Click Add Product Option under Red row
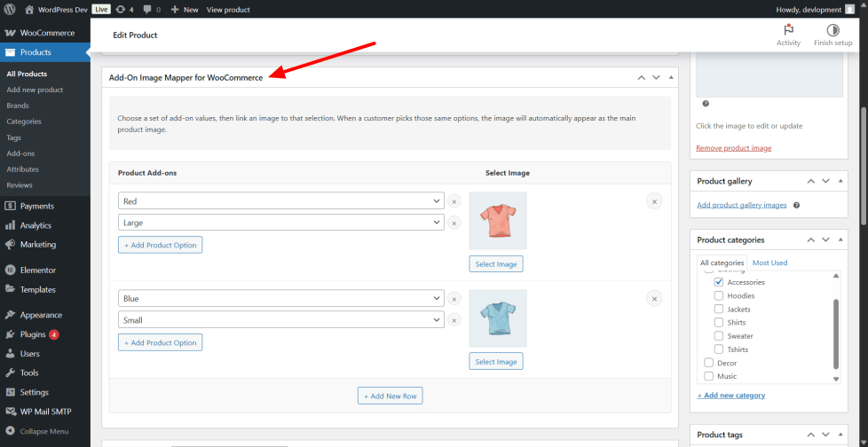868x447 pixels. tap(160, 245)
